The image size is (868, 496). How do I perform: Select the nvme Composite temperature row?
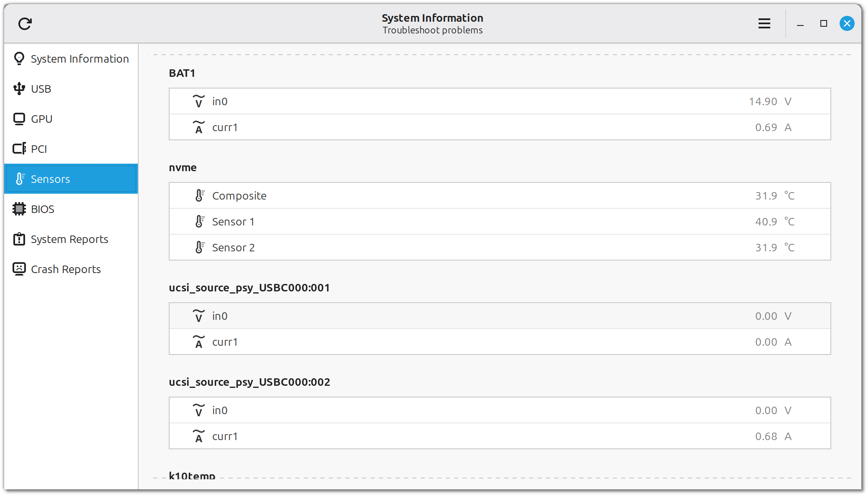coord(500,196)
